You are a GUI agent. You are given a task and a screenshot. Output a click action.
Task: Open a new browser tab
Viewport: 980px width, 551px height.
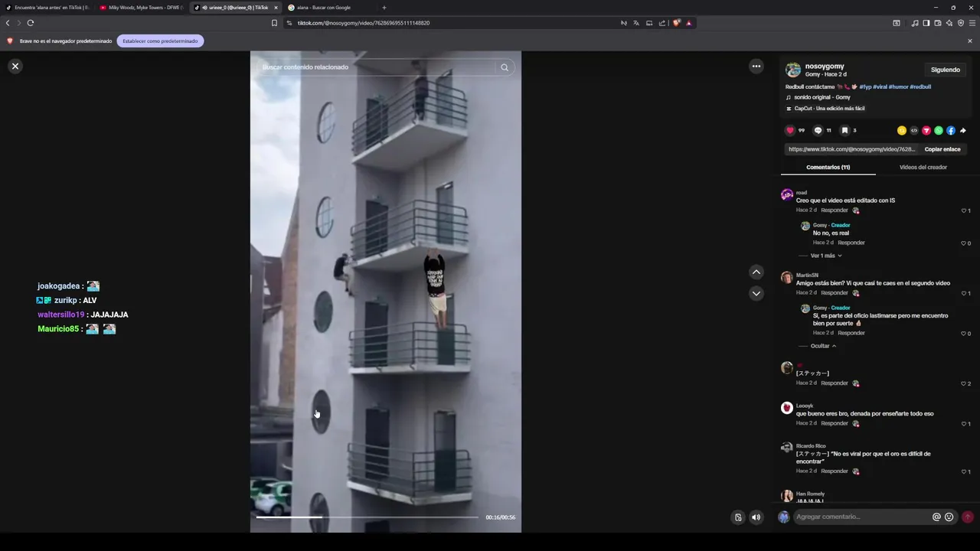[x=384, y=8]
